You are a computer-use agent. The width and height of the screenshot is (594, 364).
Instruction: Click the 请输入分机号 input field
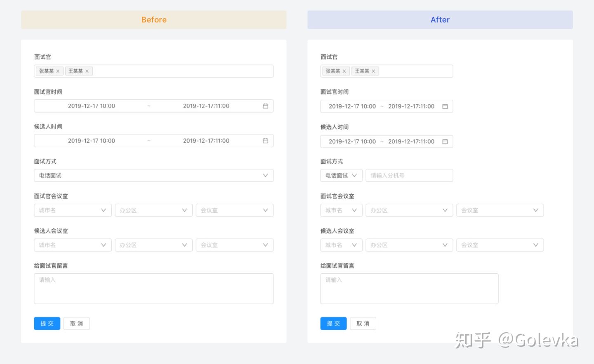tap(409, 175)
